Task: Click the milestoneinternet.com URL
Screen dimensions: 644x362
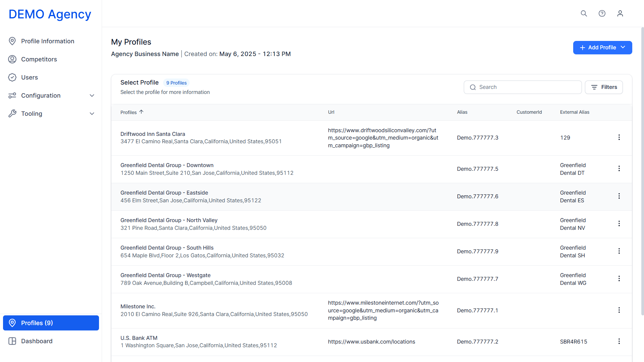Action: (x=383, y=310)
